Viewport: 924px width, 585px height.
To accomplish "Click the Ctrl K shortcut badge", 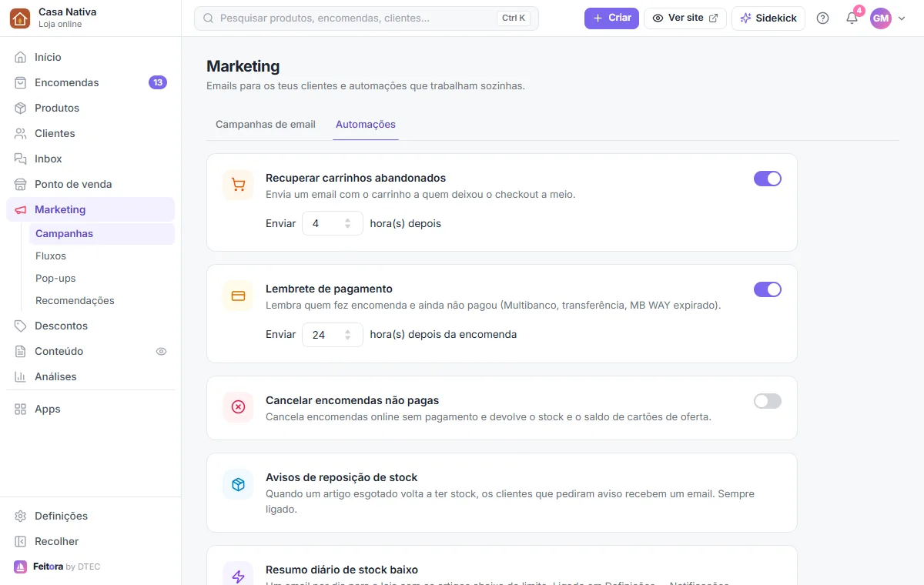I will click(514, 18).
